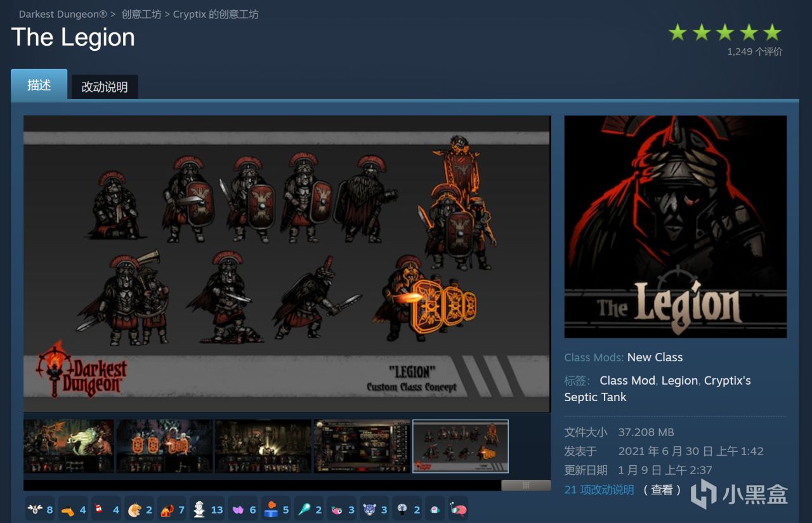This screenshot has width=812, height=523.
Task: Click the disco ball award with count 2
Action: (408, 509)
